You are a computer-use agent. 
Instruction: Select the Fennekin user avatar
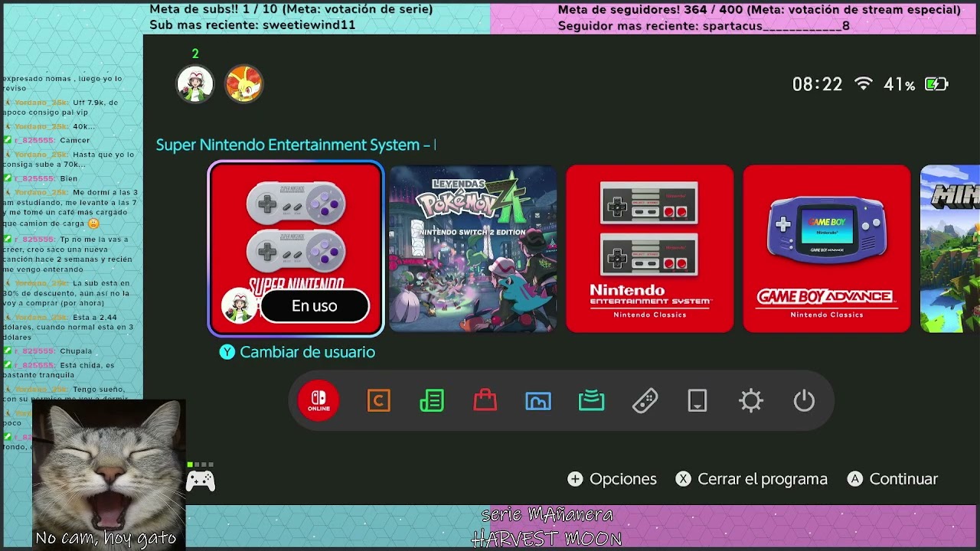click(x=244, y=84)
